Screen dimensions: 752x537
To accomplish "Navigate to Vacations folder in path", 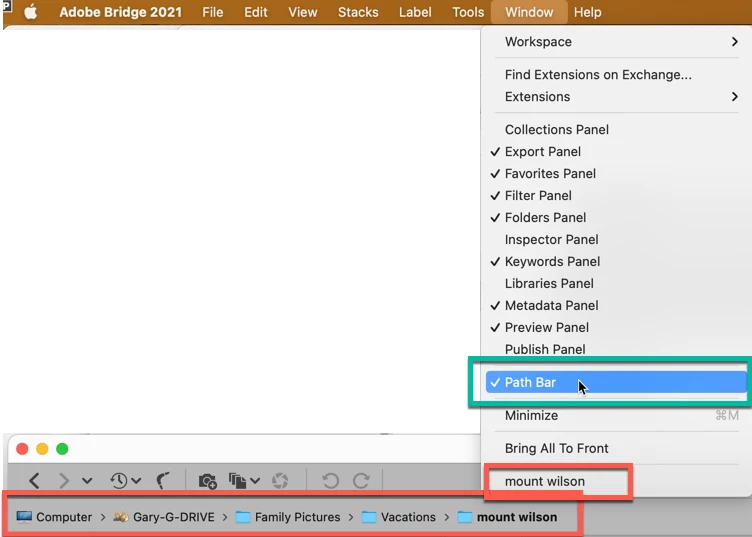I will click(x=399, y=517).
